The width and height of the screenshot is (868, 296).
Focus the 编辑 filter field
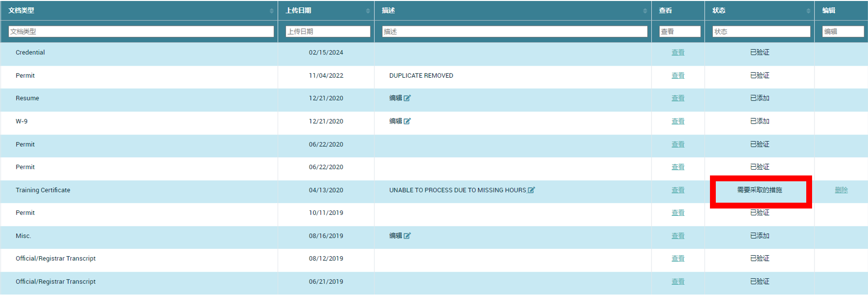click(x=843, y=32)
